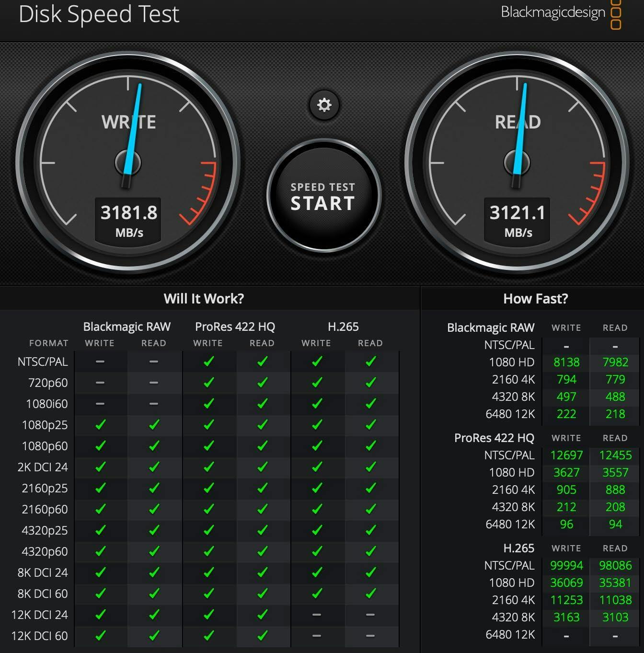Click ProRes 422 HQ read checkmark for 12K DCI 60
644x653 pixels.
[262, 636]
